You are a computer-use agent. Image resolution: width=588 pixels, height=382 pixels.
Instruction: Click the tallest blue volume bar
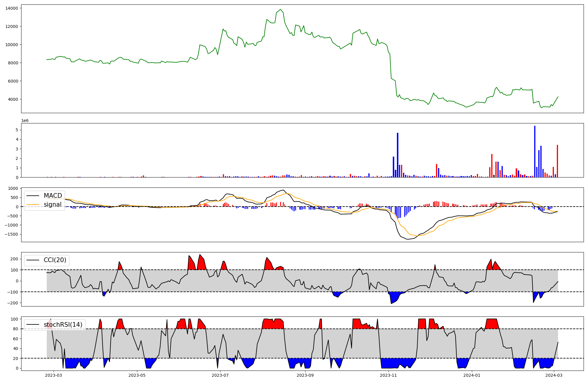click(535, 151)
